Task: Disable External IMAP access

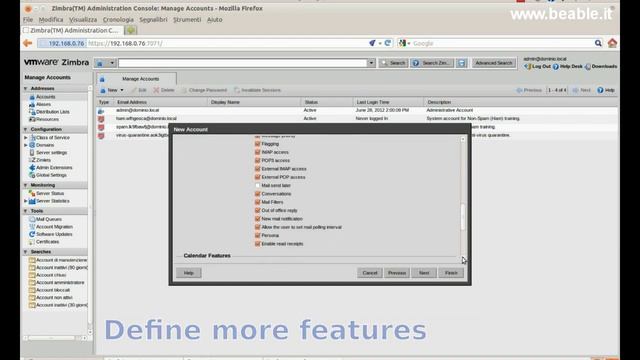Action: pyautogui.click(x=258, y=169)
